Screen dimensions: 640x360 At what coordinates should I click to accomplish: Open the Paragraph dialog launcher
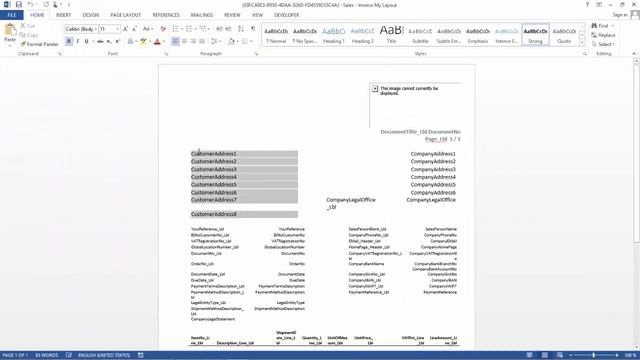256,54
